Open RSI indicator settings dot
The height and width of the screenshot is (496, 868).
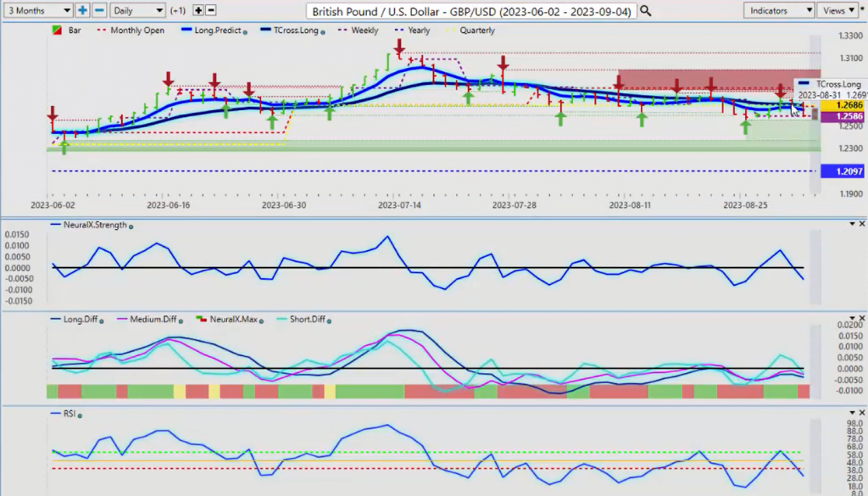[x=80, y=415]
